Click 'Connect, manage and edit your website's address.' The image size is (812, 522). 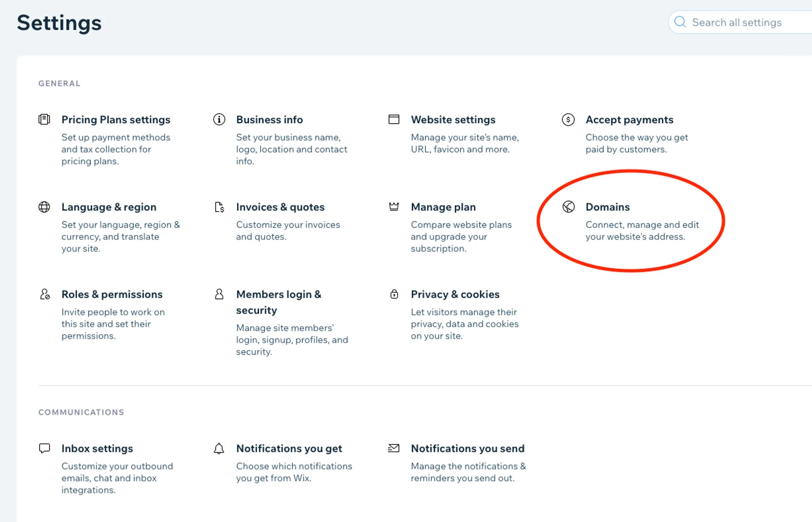tap(642, 231)
